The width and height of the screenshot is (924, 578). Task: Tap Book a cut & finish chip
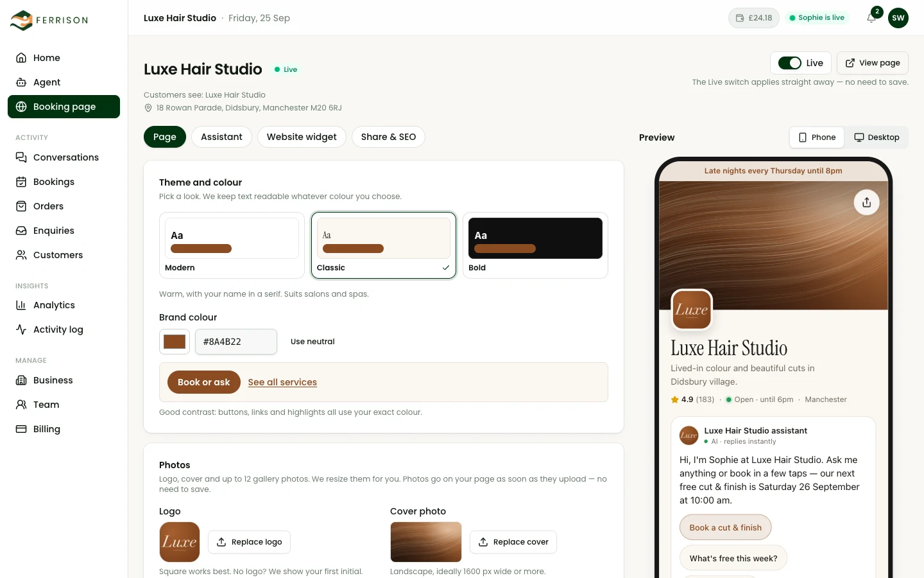pyautogui.click(x=726, y=528)
